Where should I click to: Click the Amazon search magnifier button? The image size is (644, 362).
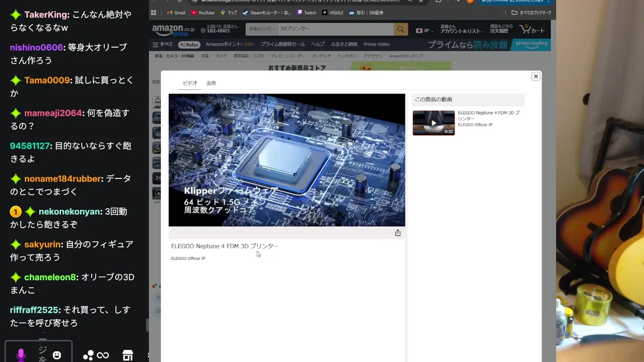coord(400,30)
